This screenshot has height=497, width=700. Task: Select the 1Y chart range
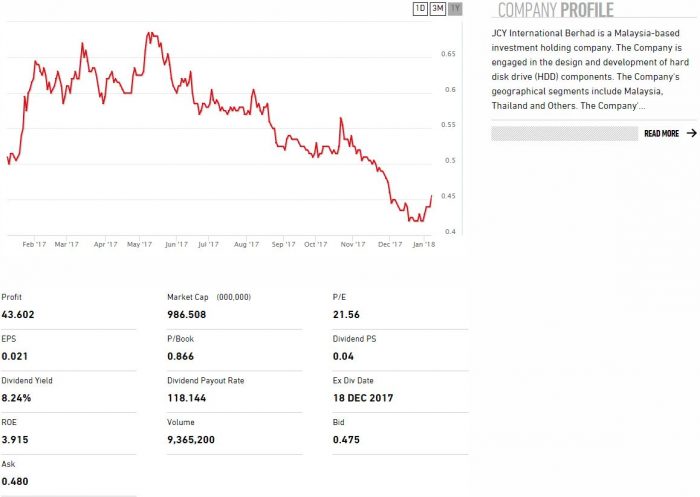pos(456,9)
